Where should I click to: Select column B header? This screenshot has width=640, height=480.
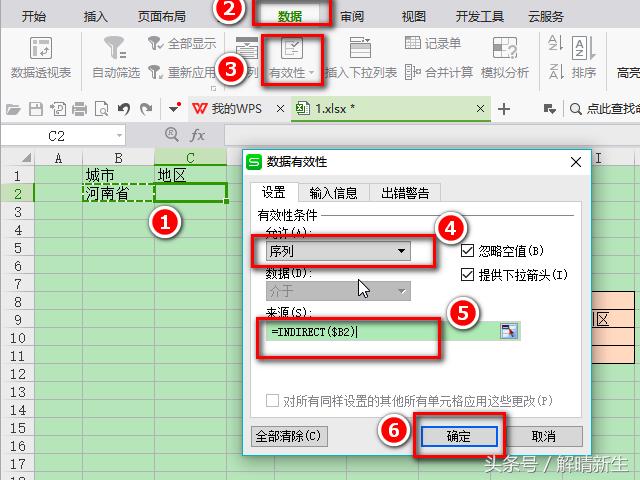[118, 158]
